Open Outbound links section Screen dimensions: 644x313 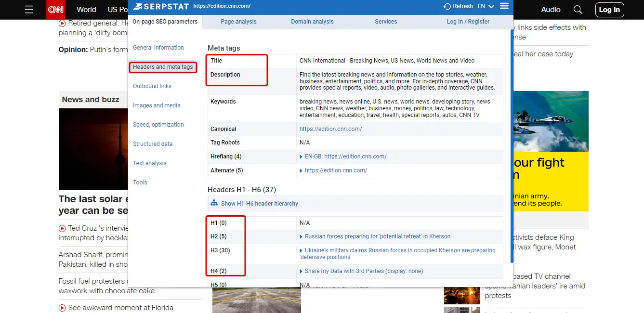152,86
